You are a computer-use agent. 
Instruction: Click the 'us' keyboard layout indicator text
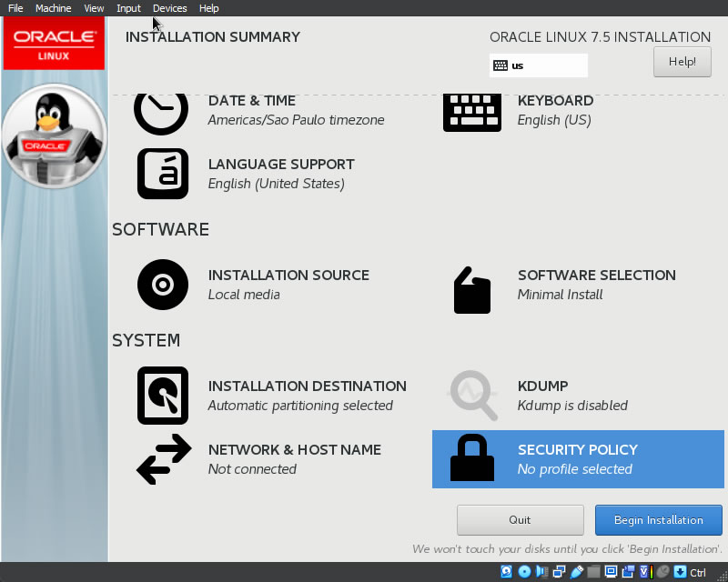pyautogui.click(x=517, y=65)
